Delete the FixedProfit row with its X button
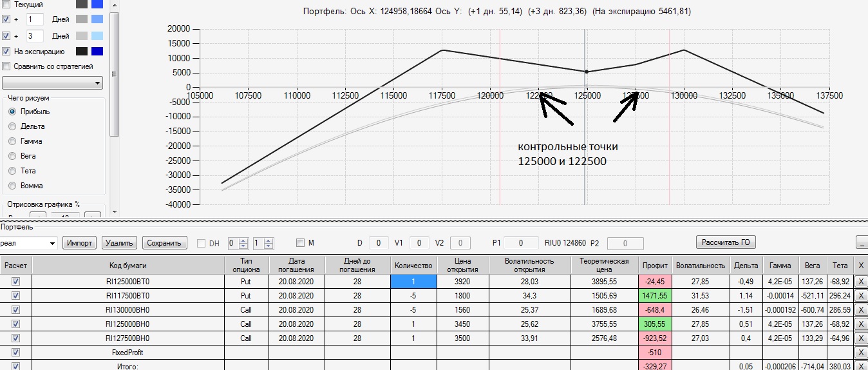 point(862,353)
